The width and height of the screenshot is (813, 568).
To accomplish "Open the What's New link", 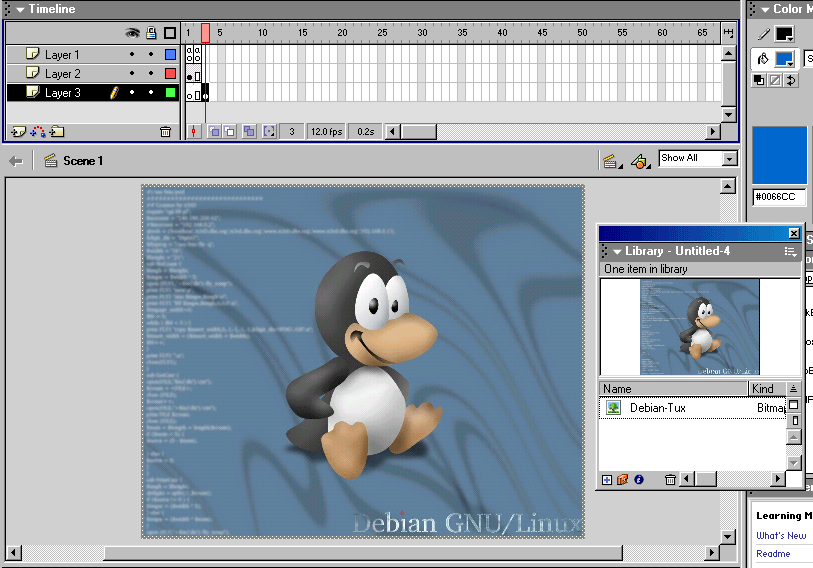I will coord(780,536).
